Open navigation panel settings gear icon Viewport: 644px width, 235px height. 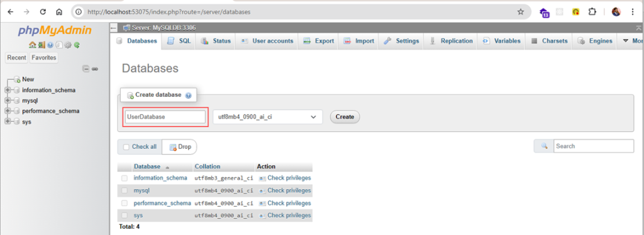[68, 45]
